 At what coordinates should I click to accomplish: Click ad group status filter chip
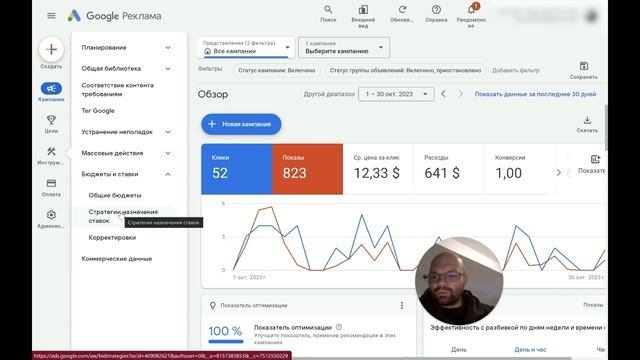tap(405, 70)
